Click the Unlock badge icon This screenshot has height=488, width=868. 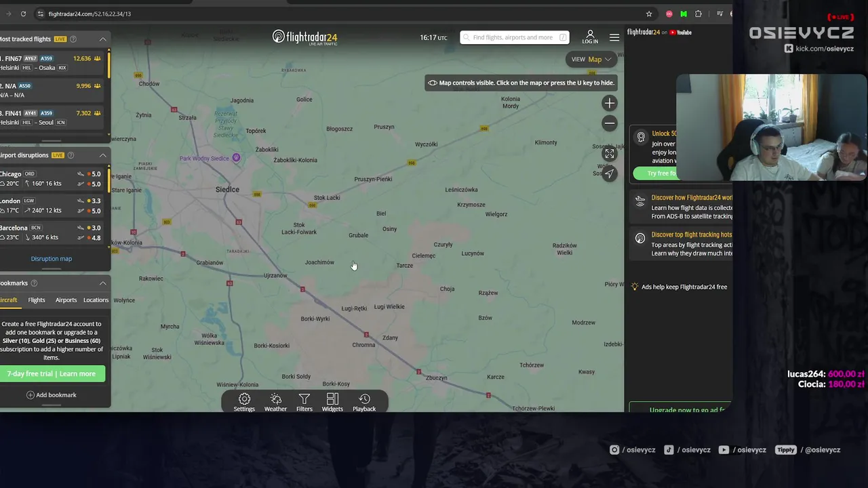tap(641, 138)
